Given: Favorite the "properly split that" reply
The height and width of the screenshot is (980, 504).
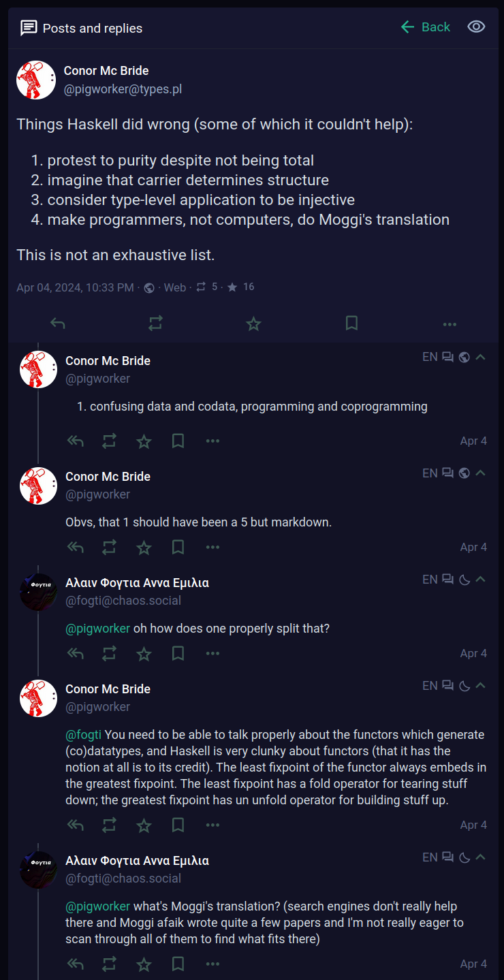Looking at the screenshot, I should point(144,654).
